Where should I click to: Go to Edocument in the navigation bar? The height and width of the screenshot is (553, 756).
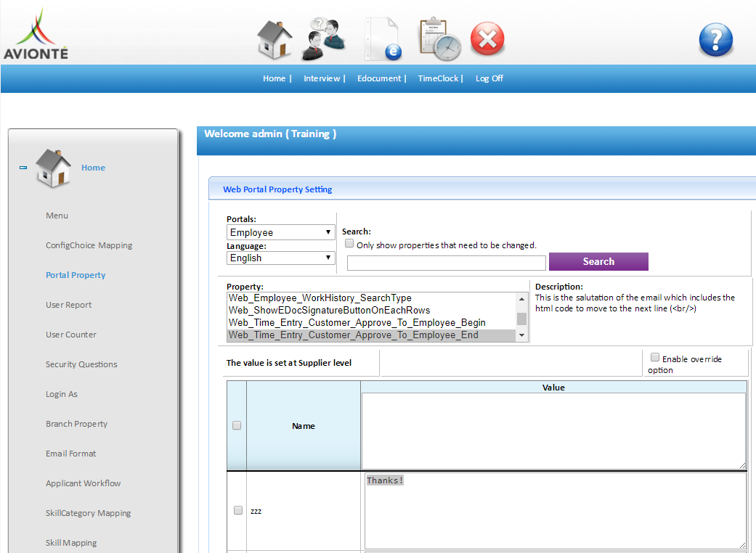coord(379,78)
